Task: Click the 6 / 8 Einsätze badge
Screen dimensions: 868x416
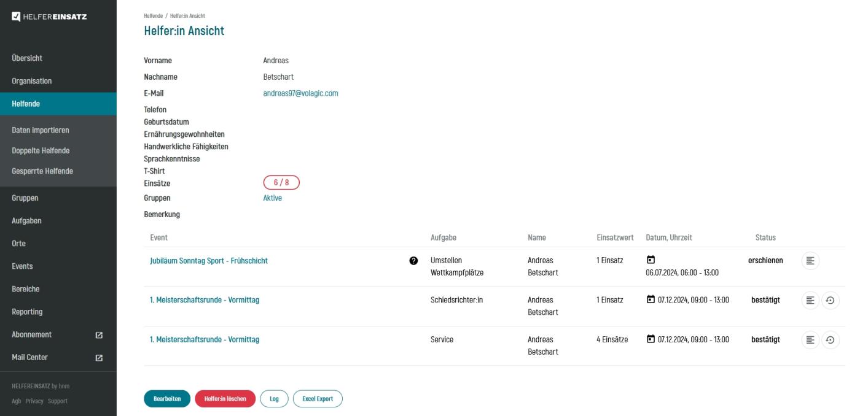Action: point(281,182)
